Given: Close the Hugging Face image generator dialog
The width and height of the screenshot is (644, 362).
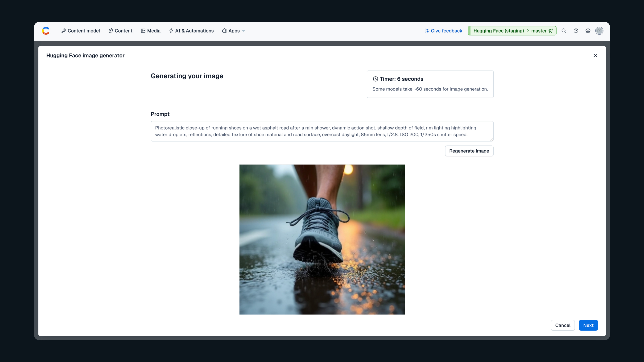Looking at the screenshot, I should [595, 55].
